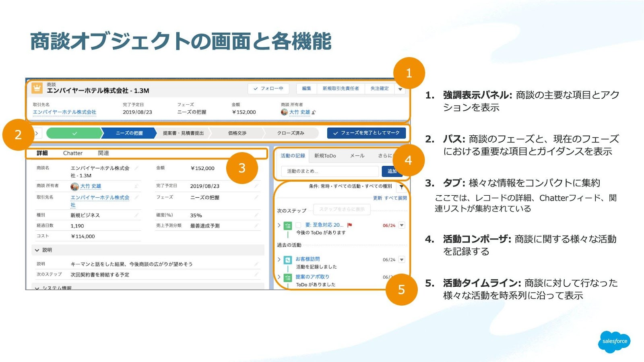The width and height of the screenshot is (644, 362).
Task: Switch to the 詳細 tab
Action: tap(42, 153)
